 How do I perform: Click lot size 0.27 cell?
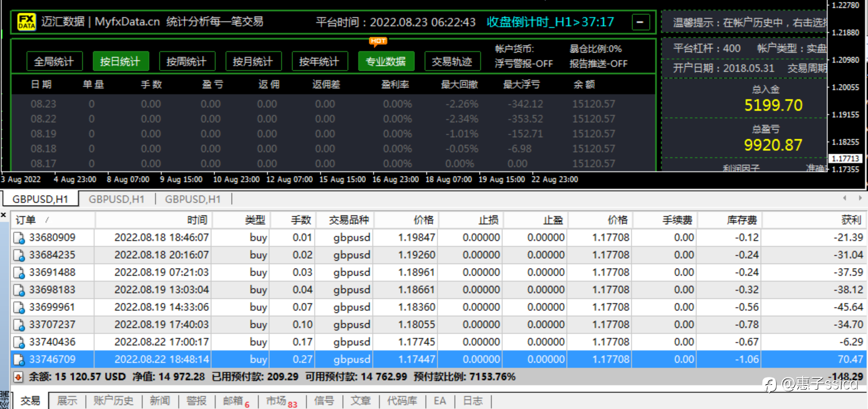click(x=302, y=360)
